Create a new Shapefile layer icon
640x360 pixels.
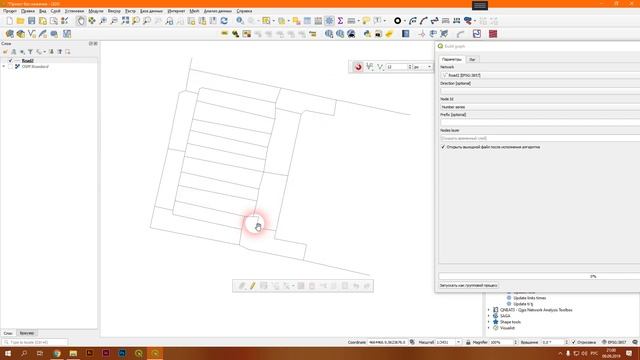(32, 34)
